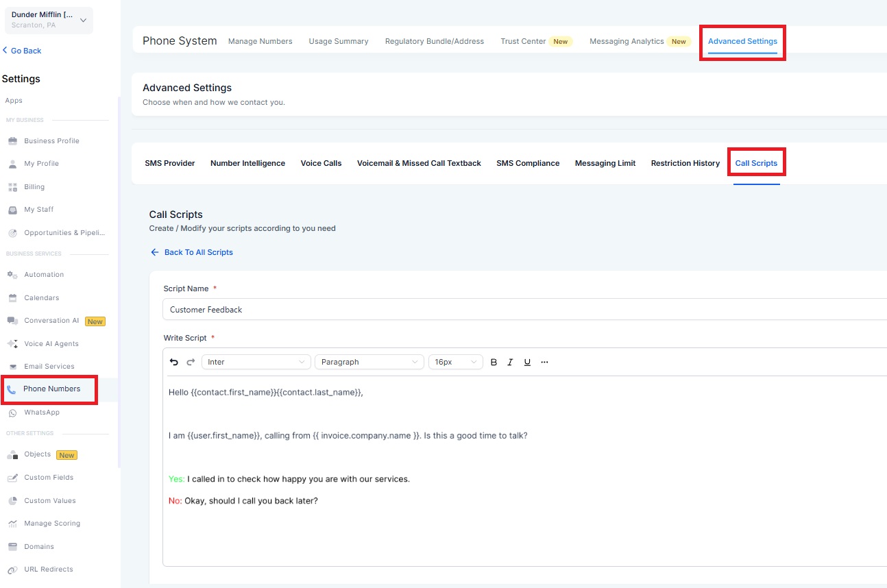This screenshot has width=887, height=588.
Task: Expand the Dunder Mifflin account switcher
Action: pos(49,20)
